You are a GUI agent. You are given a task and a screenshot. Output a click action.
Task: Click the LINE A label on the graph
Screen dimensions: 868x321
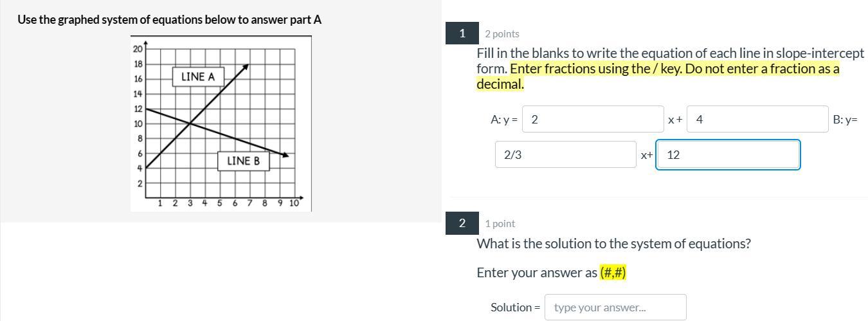coord(198,77)
